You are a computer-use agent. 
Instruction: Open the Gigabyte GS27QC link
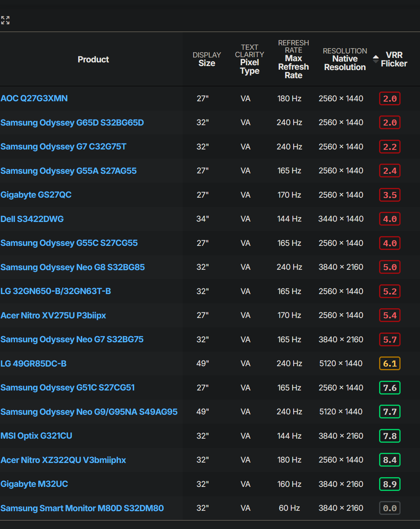[36, 195]
